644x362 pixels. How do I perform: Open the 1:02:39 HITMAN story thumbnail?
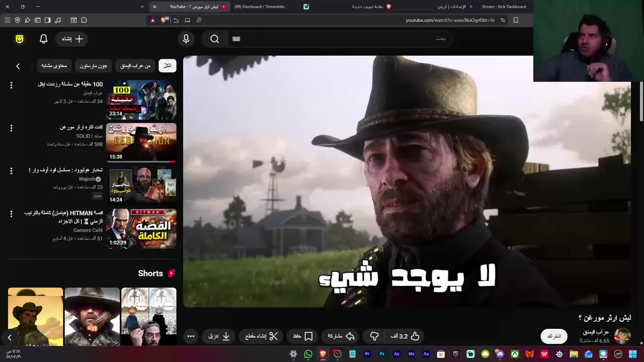pos(141,229)
